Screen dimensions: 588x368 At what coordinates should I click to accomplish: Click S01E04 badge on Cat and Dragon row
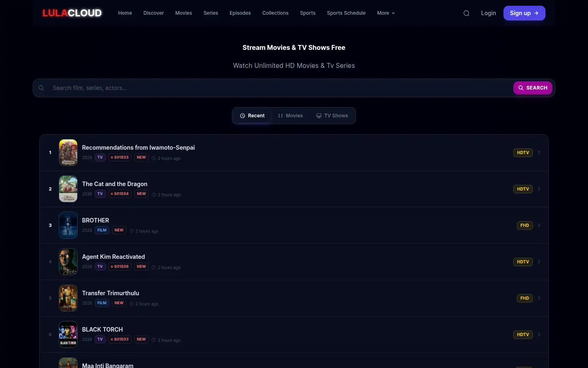[120, 194]
